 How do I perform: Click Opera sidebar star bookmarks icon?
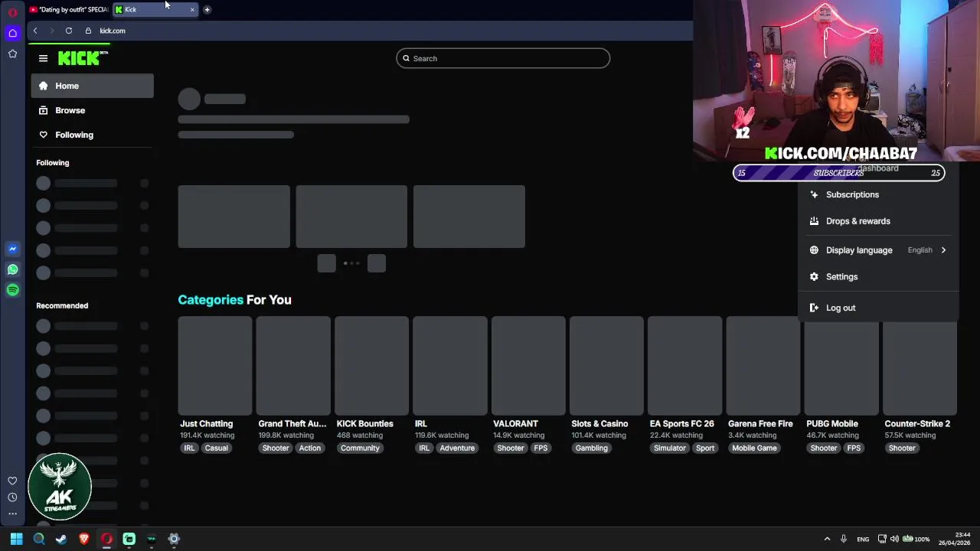[12, 54]
